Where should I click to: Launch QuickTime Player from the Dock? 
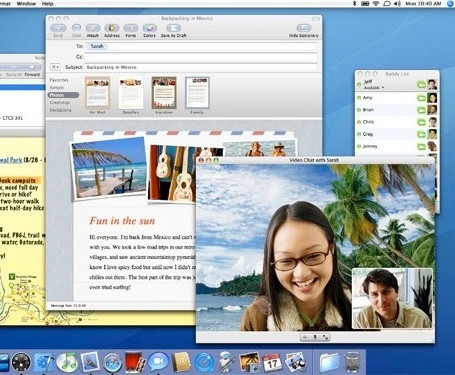coord(204,363)
